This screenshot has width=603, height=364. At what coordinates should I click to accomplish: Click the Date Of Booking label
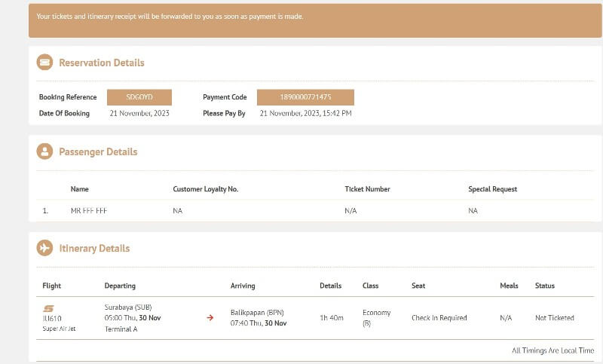click(x=64, y=113)
